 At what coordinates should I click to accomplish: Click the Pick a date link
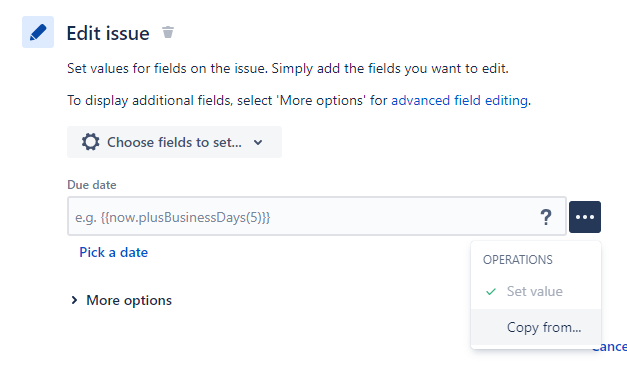coord(114,252)
